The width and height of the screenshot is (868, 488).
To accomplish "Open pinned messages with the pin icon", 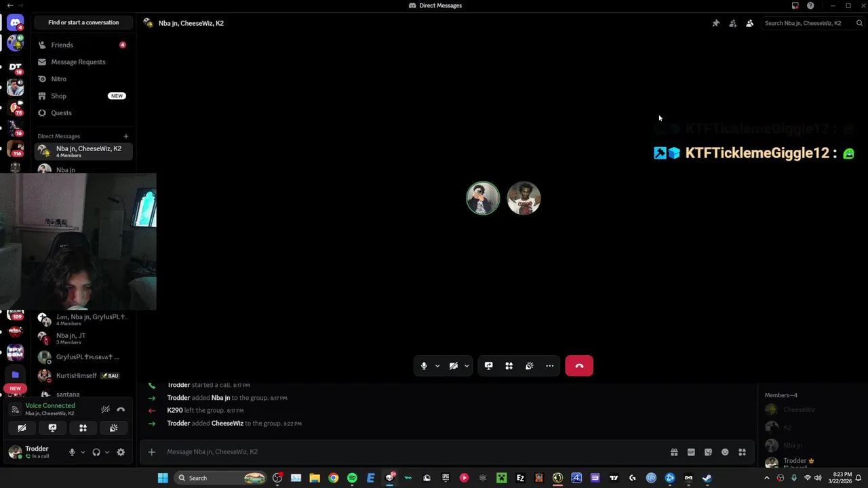I will click(x=715, y=23).
